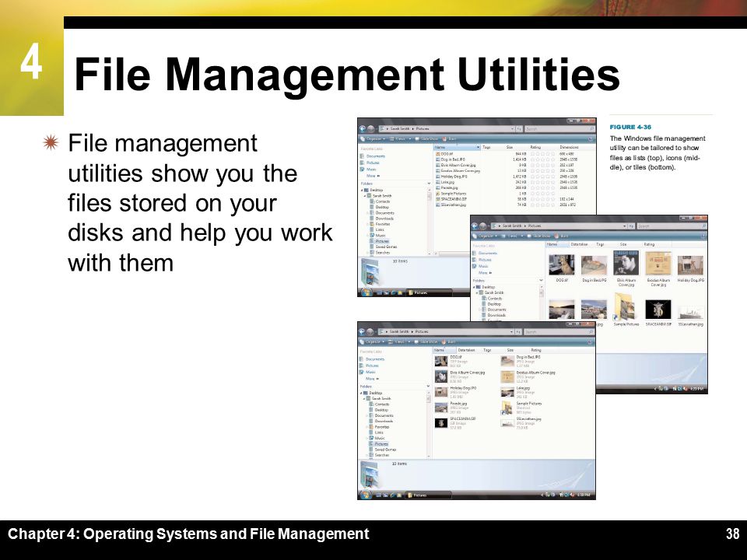
Task: Click help icon in list-view window toolbar
Action: pos(591,139)
